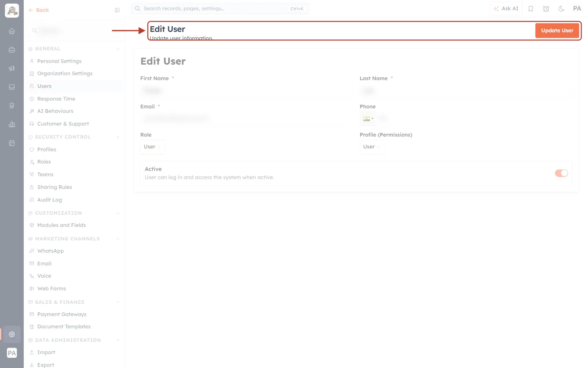This screenshot has height=368, width=588.
Task: Click the Update User button
Action: (557, 31)
